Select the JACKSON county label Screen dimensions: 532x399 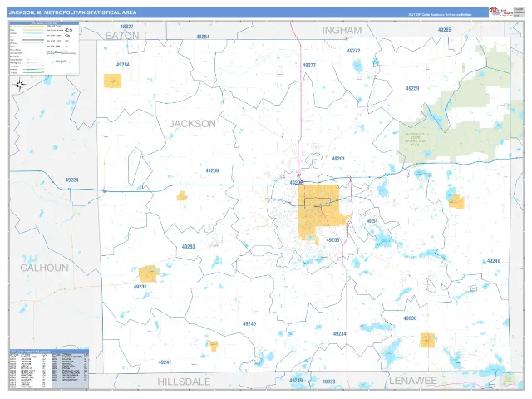(x=192, y=124)
